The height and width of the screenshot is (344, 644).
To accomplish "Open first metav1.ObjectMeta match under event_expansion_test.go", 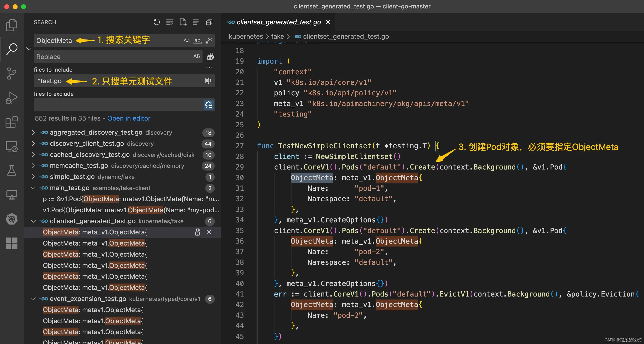I will coord(93,310).
